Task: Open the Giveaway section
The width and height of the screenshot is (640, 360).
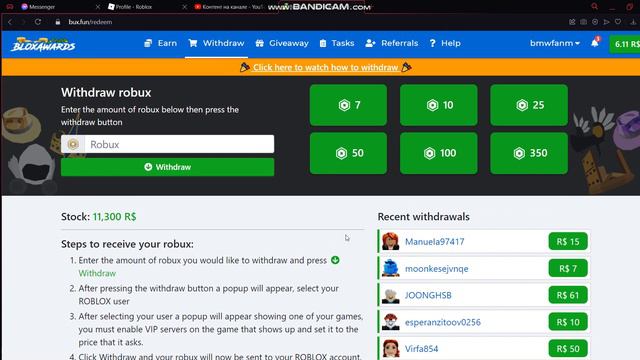Action: [x=282, y=43]
